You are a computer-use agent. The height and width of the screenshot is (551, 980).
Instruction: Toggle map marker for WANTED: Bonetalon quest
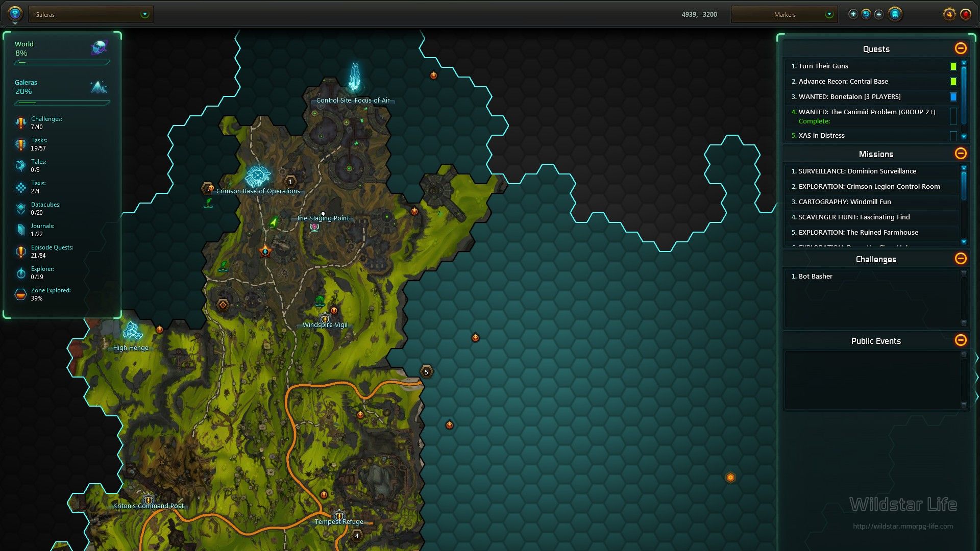pos(953,97)
